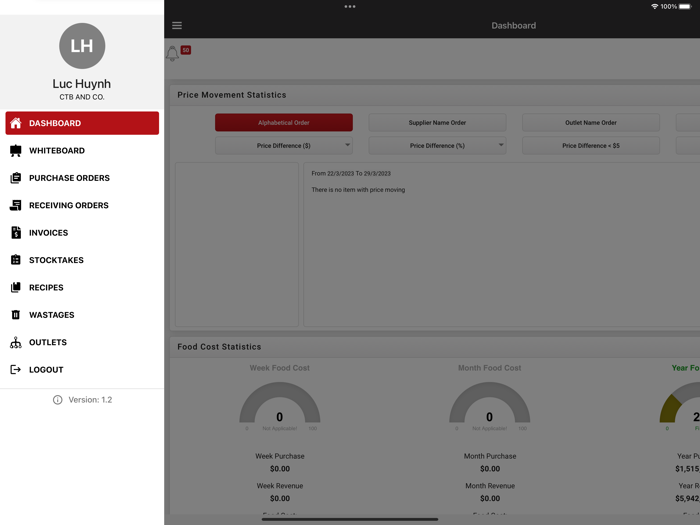Click the Purchase Orders clipboard icon

[x=16, y=178]
